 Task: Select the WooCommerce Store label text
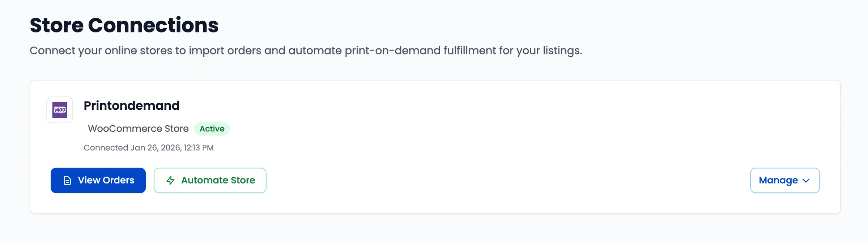[138, 129]
